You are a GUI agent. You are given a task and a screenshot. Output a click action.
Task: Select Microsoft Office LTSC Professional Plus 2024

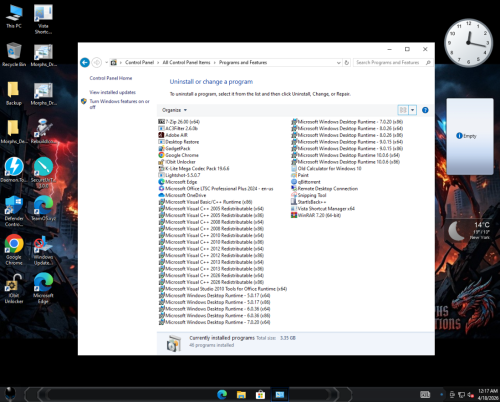point(216,188)
